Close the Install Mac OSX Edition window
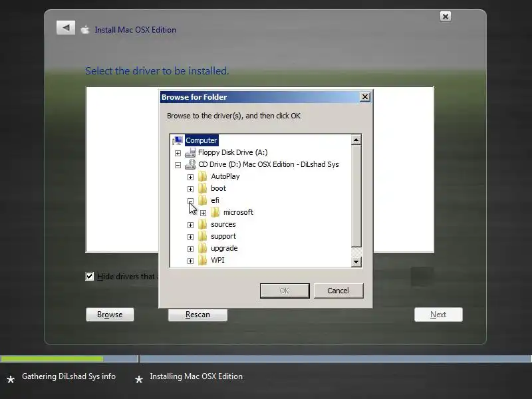This screenshot has width=532, height=399. pos(446,17)
